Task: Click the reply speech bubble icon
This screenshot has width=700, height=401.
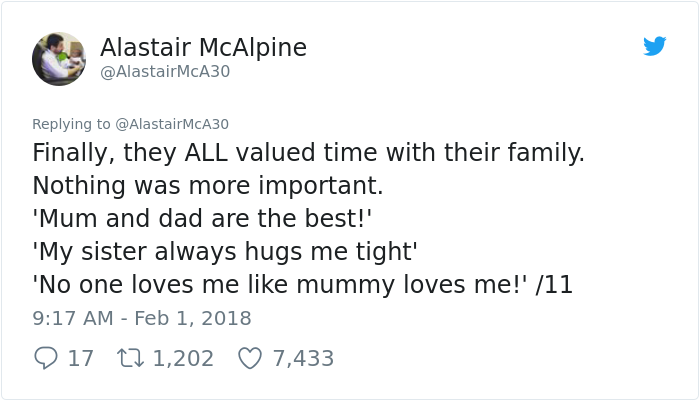Action: [x=46, y=358]
